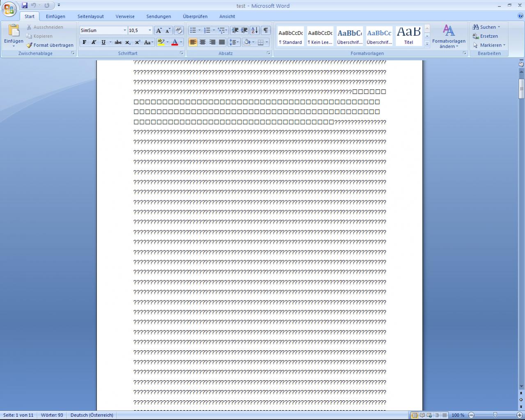Copy selection with Kopieren

point(39,36)
